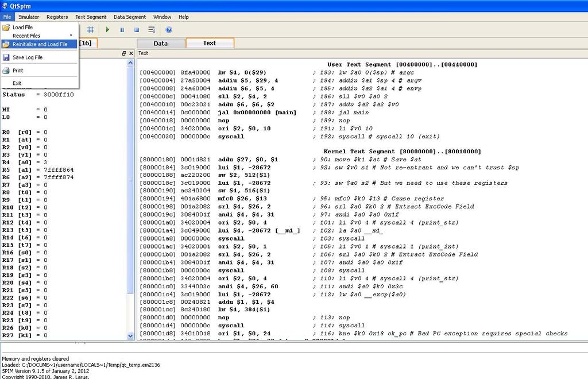Click the registers panel vertical scrollbar thumb

(x=130, y=180)
